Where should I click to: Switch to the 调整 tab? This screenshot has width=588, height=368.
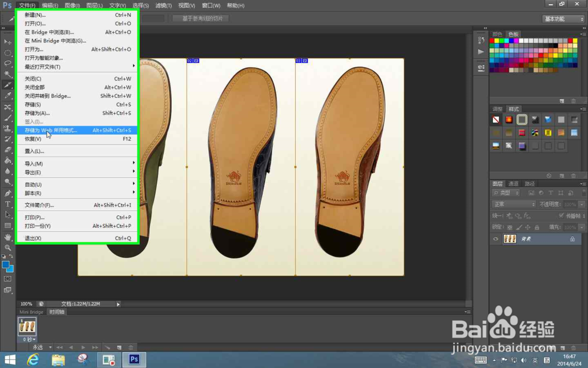tap(497, 109)
